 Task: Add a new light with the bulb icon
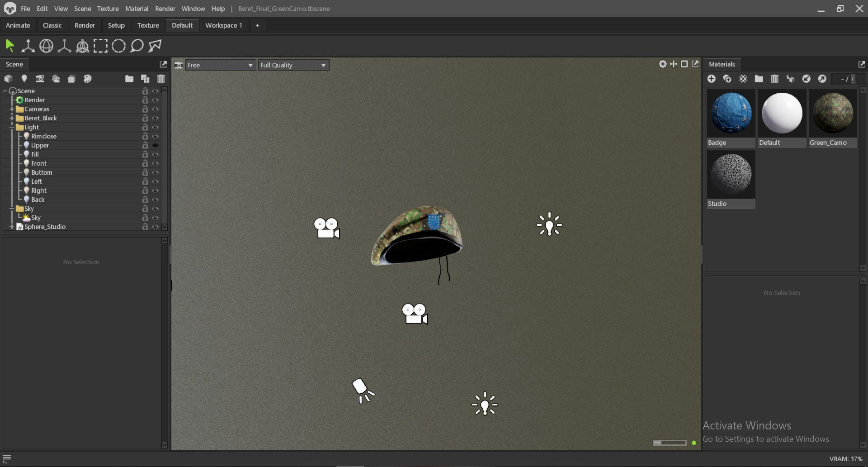click(x=24, y=79)
